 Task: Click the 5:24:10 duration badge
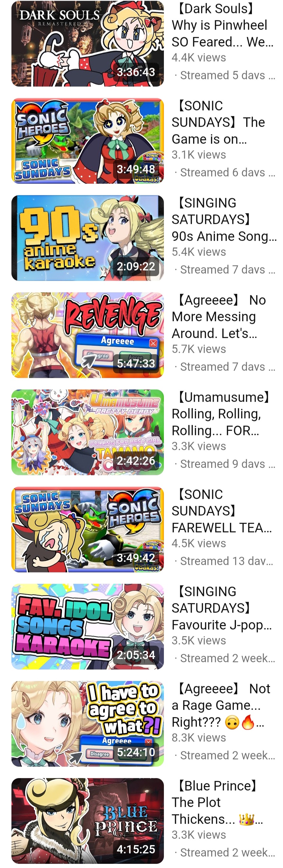(136, 752)
